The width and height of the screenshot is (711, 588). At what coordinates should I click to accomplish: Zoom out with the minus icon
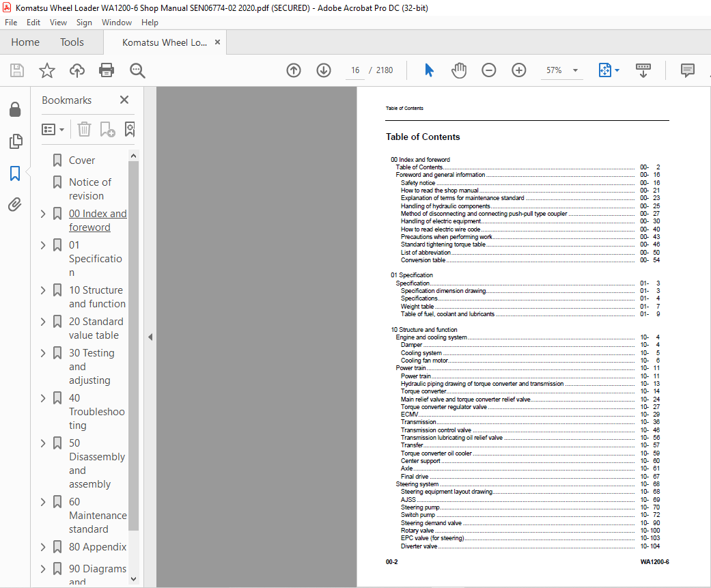[489, 70]
